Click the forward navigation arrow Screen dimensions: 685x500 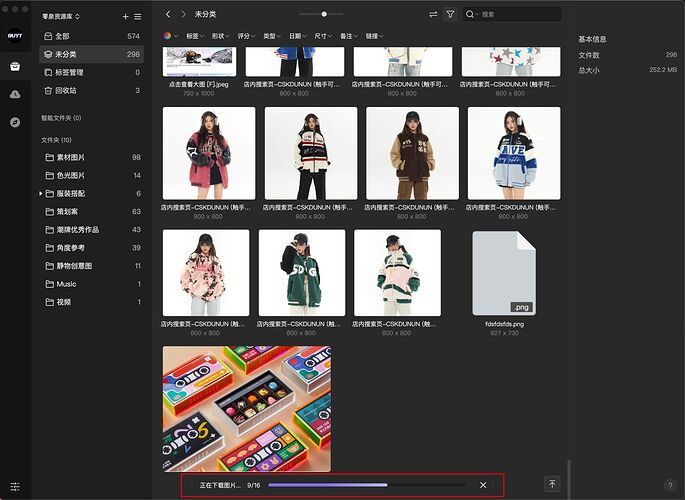point(182,15)
